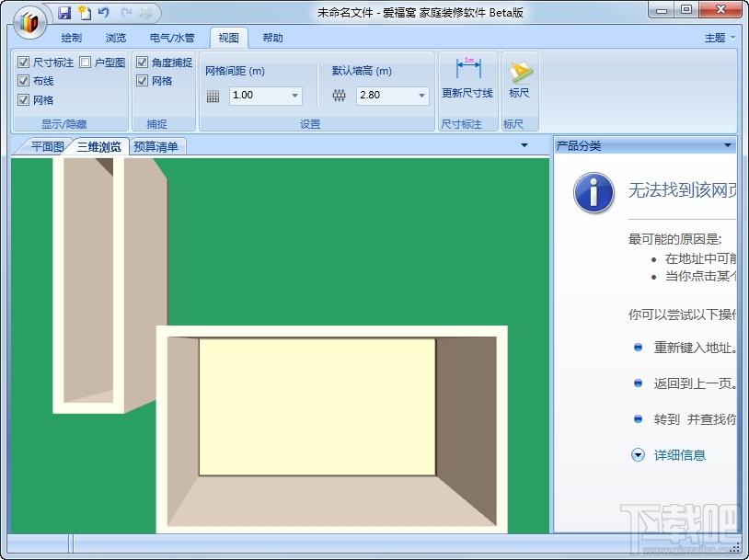Click the 最可能的原因是 text
749x560 pixels.
coord(674,239)
